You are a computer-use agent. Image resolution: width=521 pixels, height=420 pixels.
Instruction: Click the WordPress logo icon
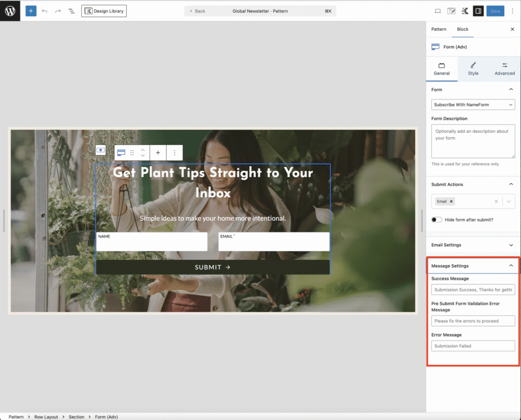[10, 11]
